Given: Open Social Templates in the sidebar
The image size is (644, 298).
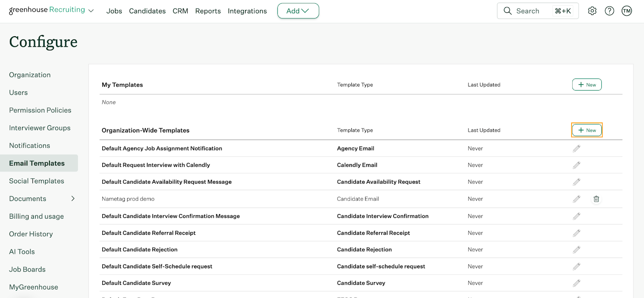Looking at the screenshot, I should 37,181.
